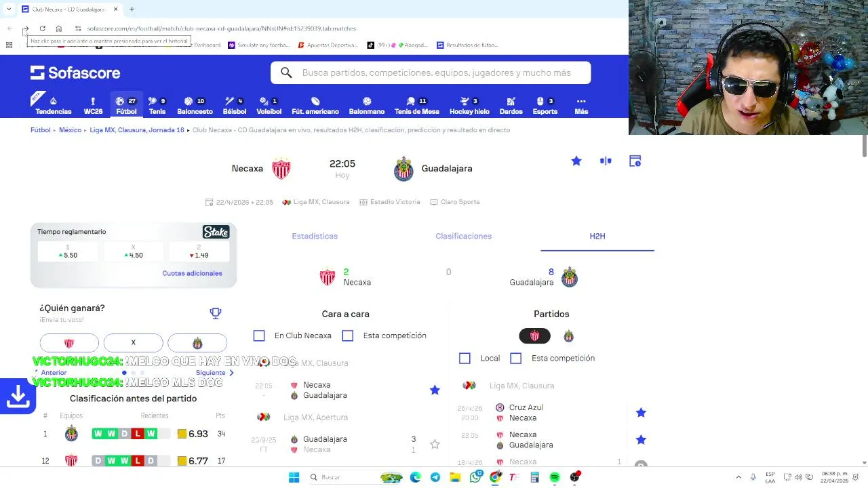Open a new browser tab
Image resolution: width=868 pixels, height=488 pixels.
pos(132,9)
